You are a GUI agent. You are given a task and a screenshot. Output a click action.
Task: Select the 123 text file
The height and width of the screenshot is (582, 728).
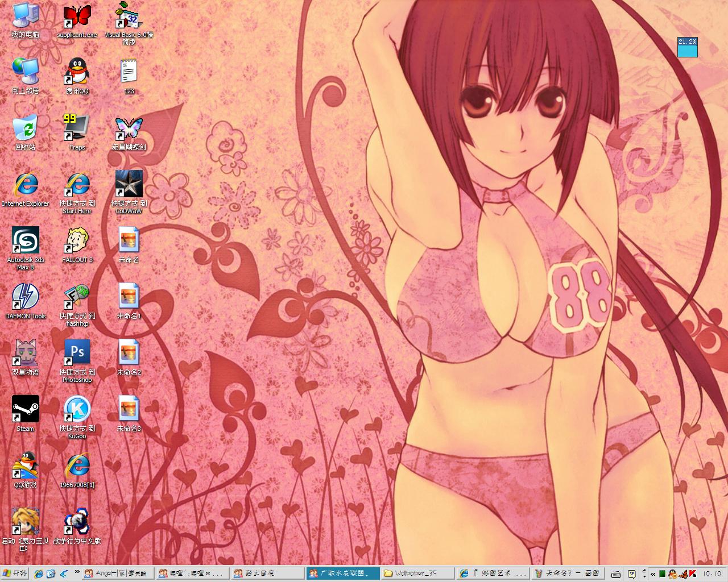coord(129,76)
